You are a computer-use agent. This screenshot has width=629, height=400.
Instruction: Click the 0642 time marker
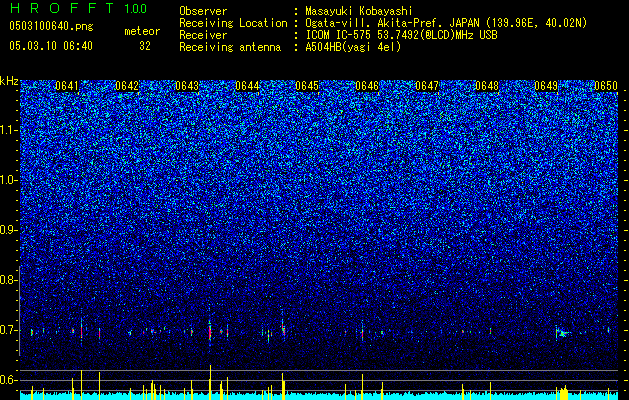click(127, 86)
